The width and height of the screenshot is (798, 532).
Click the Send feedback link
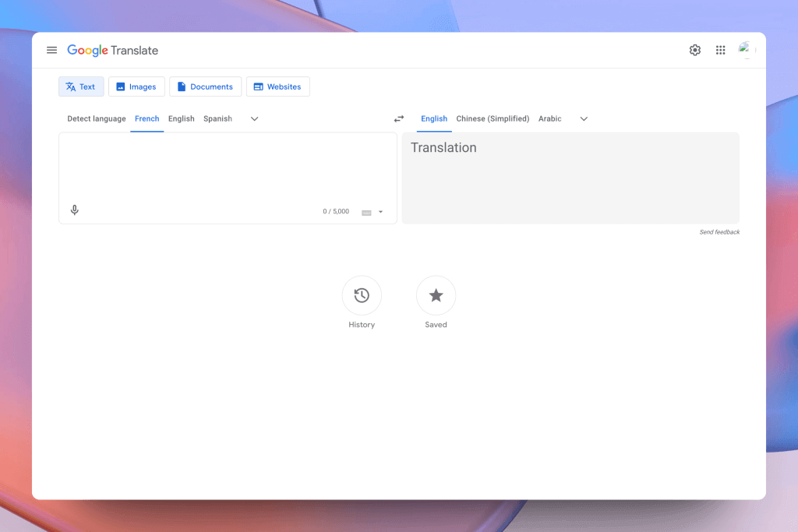719,232
